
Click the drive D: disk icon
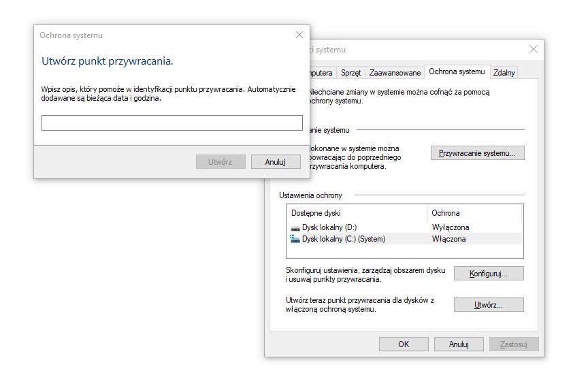(x=295, y=228)
